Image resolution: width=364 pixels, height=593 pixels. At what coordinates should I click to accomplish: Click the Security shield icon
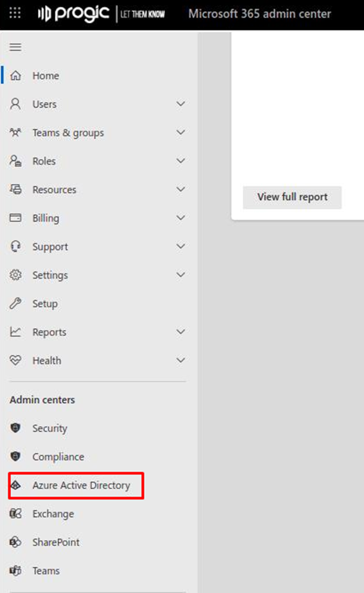point(15,428)
